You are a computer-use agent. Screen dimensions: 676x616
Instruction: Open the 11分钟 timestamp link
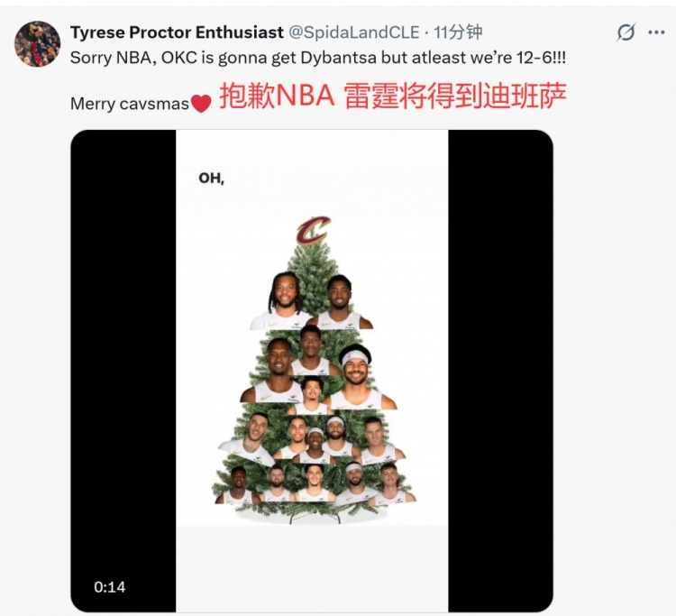coord(458,32)
